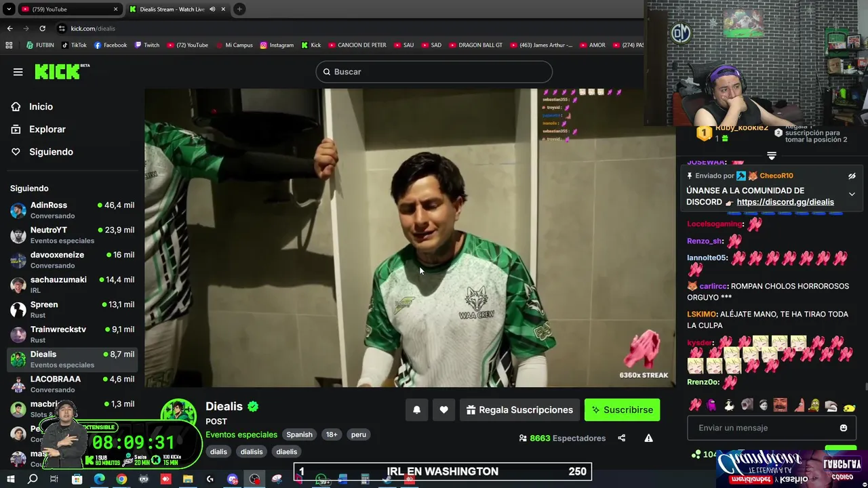Select the Diealis Stream browser tab
The width and height of the screenshot is (868, 488).
tap(178, 9)
